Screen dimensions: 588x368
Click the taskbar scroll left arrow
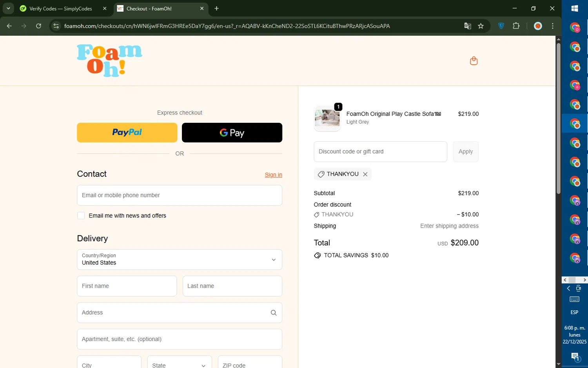click(x=565, y=280)
